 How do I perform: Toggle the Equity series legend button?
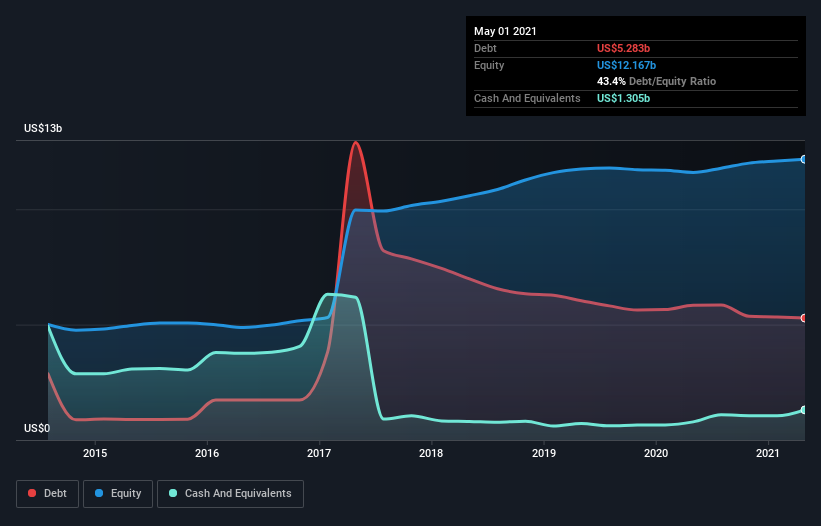point(118,494)
